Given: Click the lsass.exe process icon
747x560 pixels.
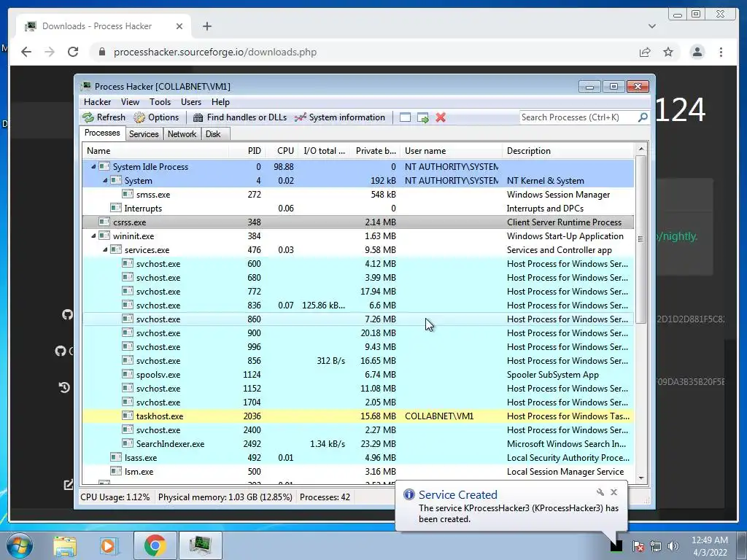Looking at the screenshot, I should tap(116, 457).
